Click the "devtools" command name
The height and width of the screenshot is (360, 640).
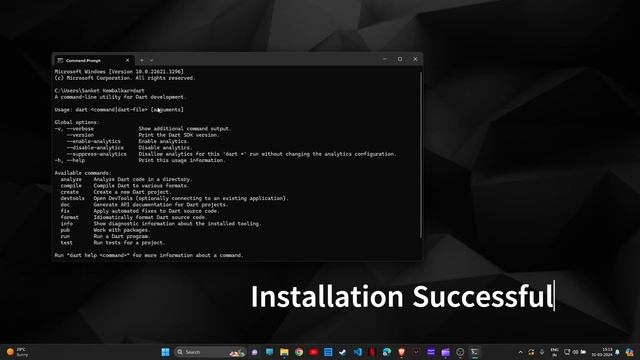pos(72,198)
